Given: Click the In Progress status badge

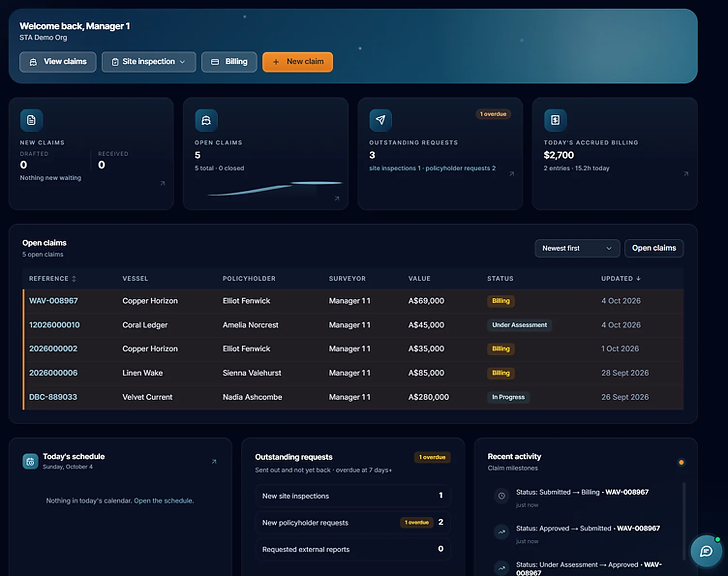Looking at the screenshot, I should [x=508, y=397].
